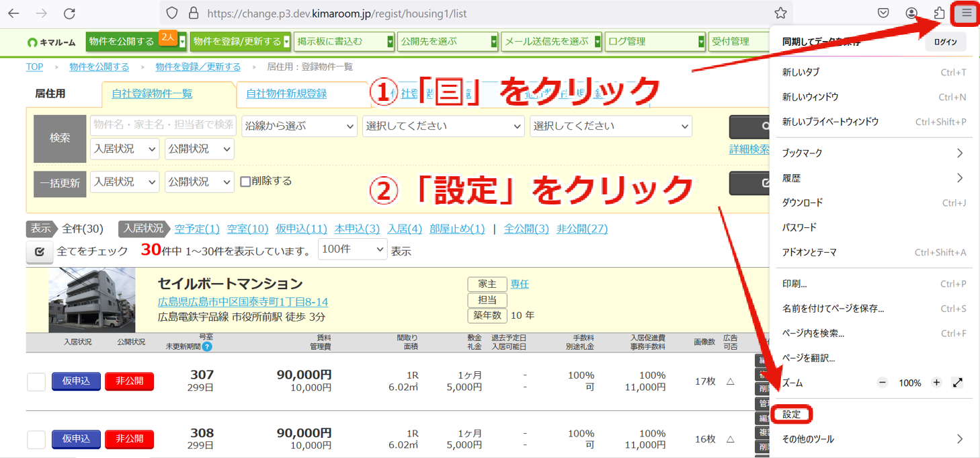Switch to 自社登録物件一覧 tab
The height and width of the screenshot is (458, 980).
(x=152, y=94)
